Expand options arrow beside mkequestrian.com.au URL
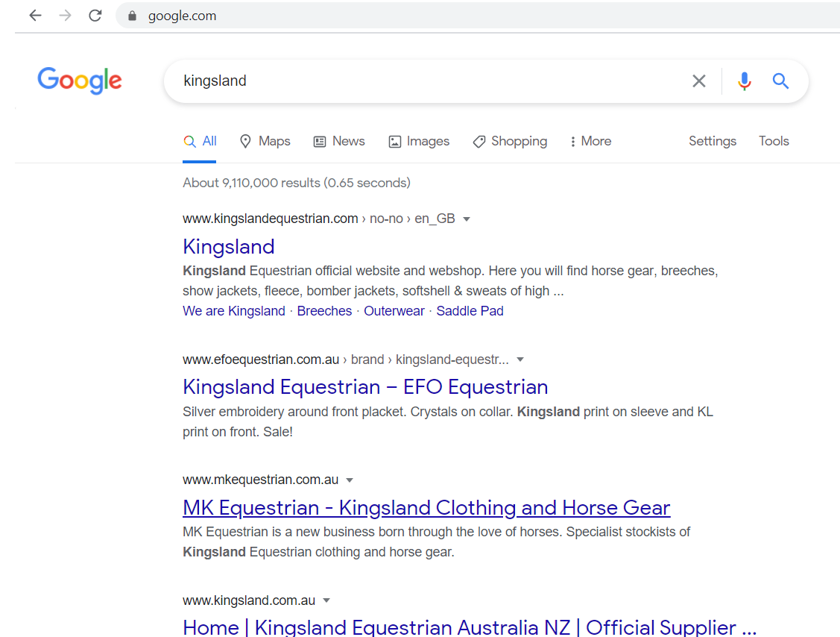This screenshot has width=840, height=637. point(350,480)
